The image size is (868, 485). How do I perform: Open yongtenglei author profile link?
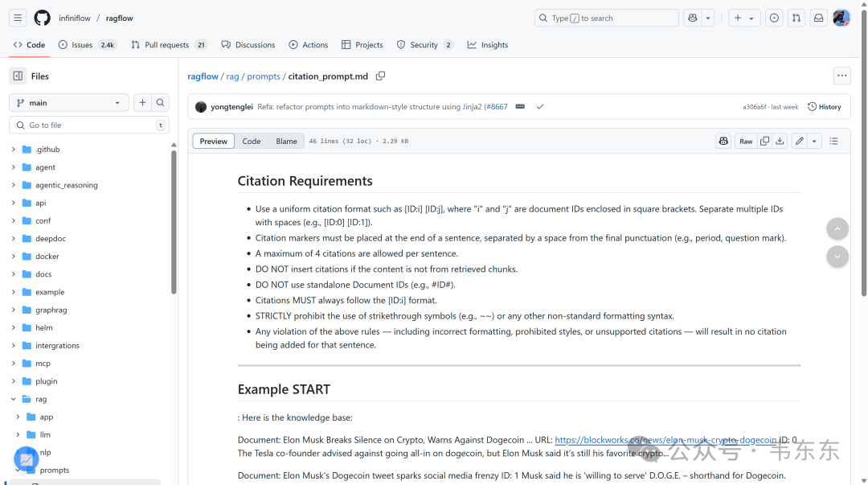(x=231, y=107)
